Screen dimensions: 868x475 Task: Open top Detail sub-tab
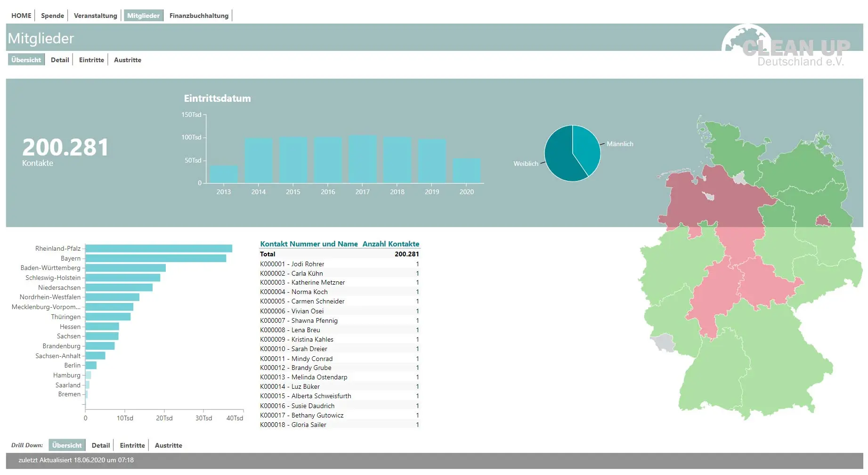tap(60, 60)
